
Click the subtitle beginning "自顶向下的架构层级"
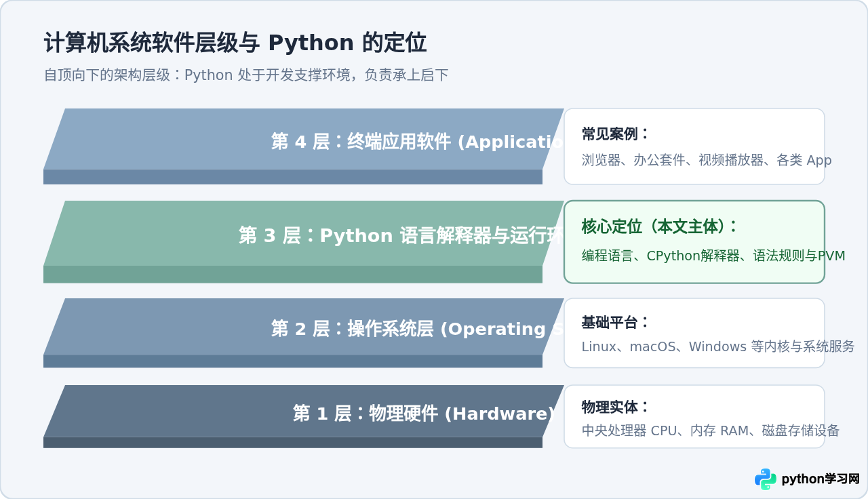(x=246, y=75)
